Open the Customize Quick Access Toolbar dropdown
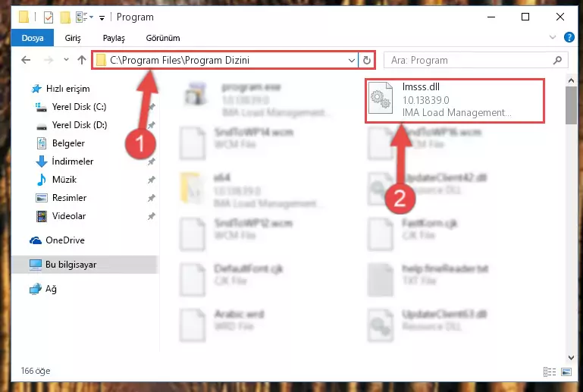Screen dimensions: 583x392 (102, 17)
